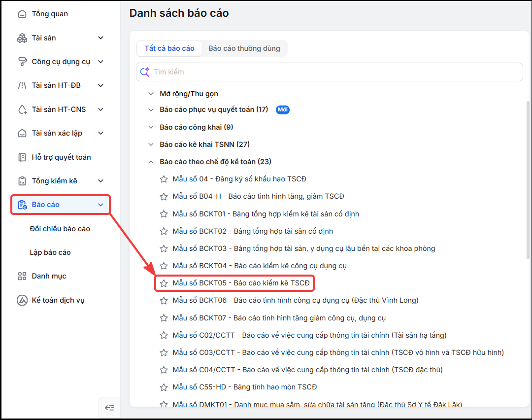
Task: Expand Tổng kiểm kê chevron
Action: tap(101, 181)
